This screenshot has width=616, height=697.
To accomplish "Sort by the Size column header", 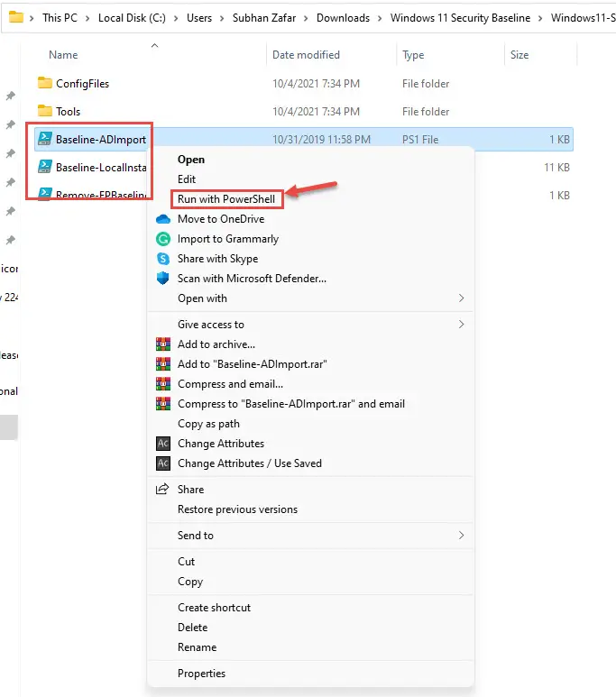I will 519,55.
